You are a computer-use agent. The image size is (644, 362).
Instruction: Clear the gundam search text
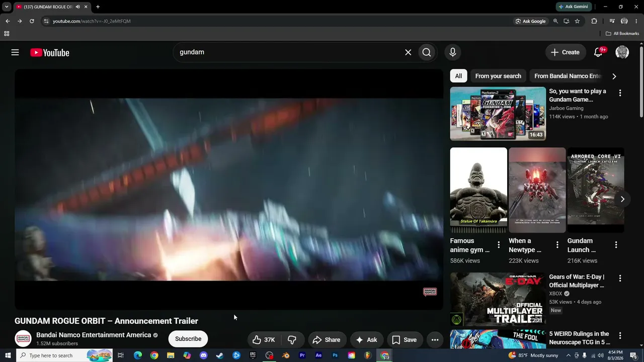point(408,52)
